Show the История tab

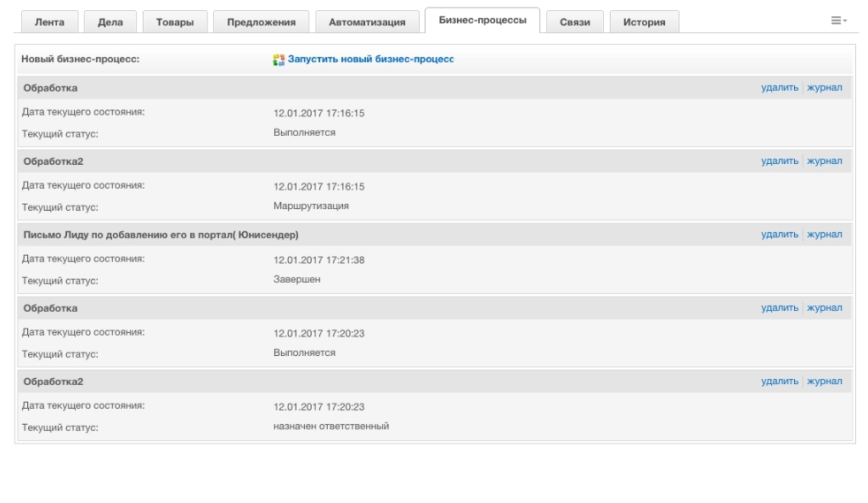coord(644,23)
